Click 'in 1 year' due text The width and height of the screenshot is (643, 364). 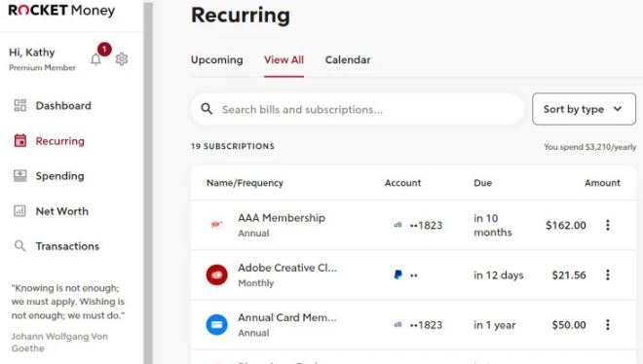click(x=495, y=325)
